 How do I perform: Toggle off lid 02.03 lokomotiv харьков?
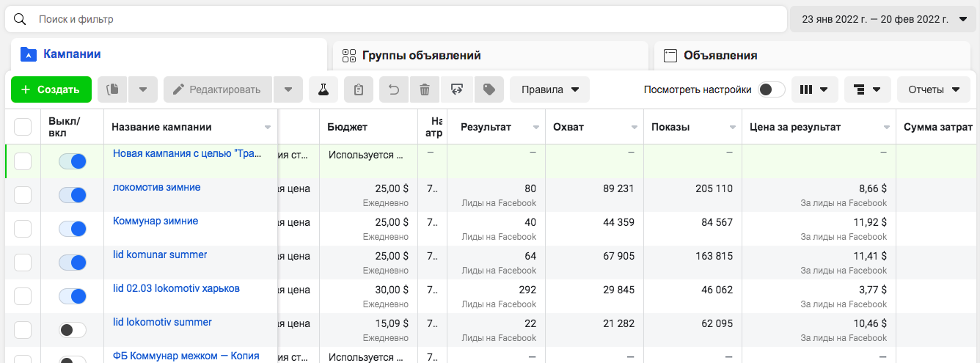pos(73,296)
